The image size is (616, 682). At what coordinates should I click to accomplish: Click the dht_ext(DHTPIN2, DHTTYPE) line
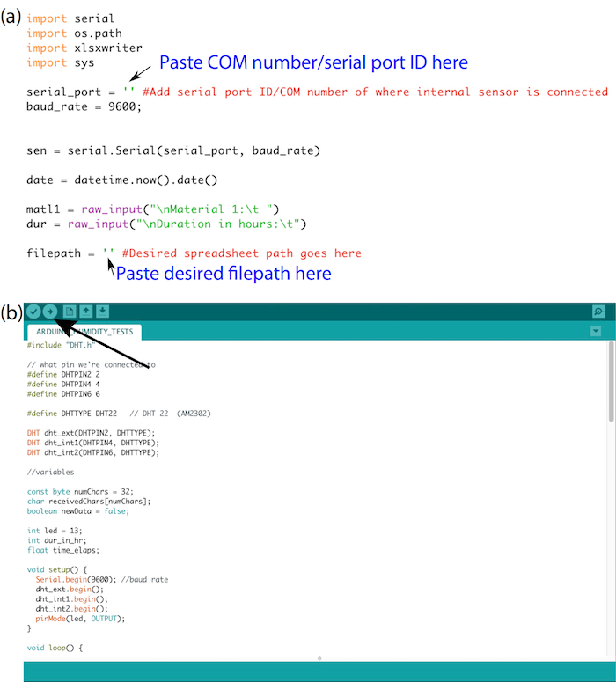click(91, 433)
